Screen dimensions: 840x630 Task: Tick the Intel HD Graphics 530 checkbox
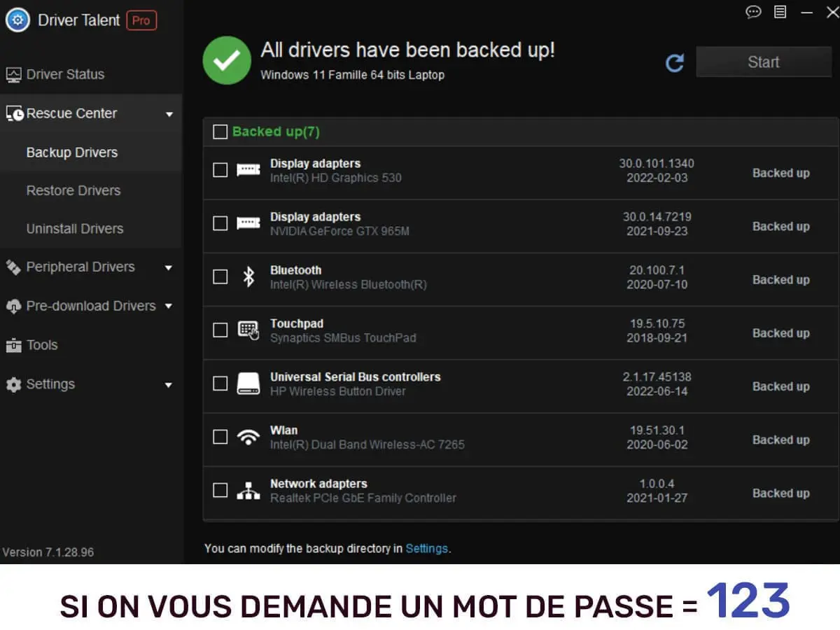(220, 170)
